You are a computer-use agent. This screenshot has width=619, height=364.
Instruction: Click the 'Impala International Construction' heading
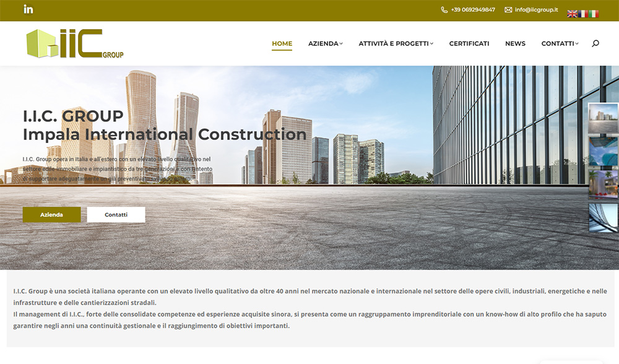pyautogui.click(x=165, y=134)
